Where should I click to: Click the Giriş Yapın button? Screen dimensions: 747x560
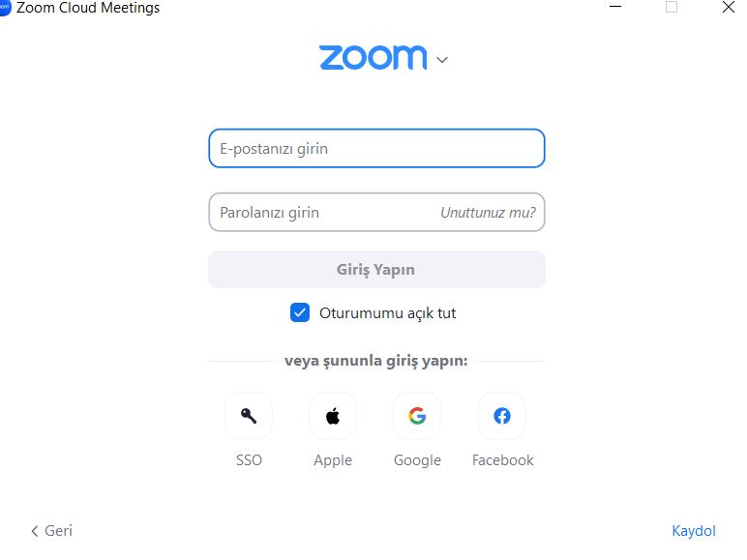[376, 270]
